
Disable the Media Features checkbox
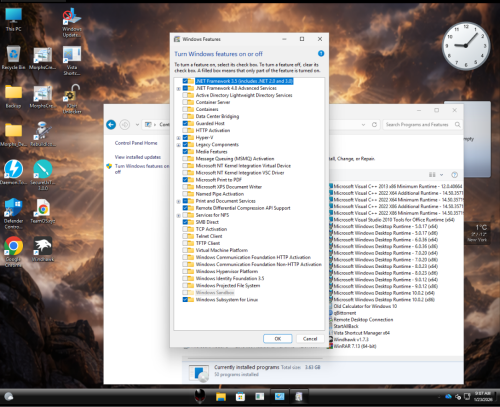tap(185, 152)
